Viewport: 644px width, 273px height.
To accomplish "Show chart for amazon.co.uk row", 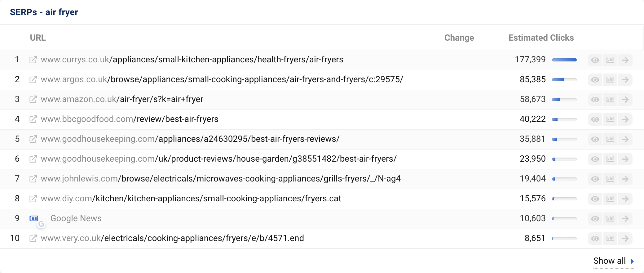I will pos(610,100).
